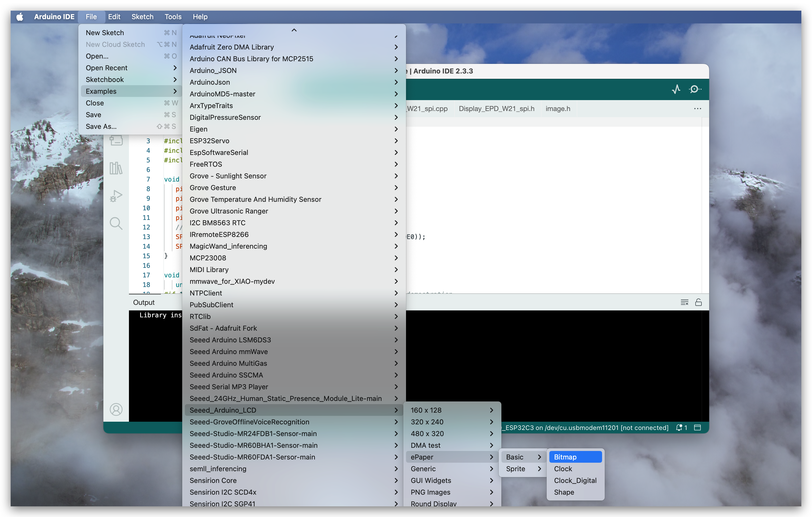Viewport: 812px width, 517px height.
Task: Expand Seeed Arduino SSCMA examples
Action: [294, 375]
